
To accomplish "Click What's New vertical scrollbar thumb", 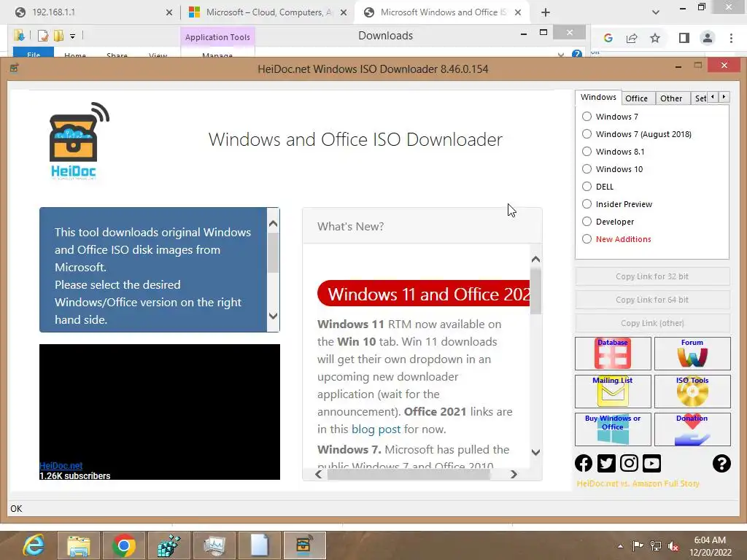I will coord(535,292).
